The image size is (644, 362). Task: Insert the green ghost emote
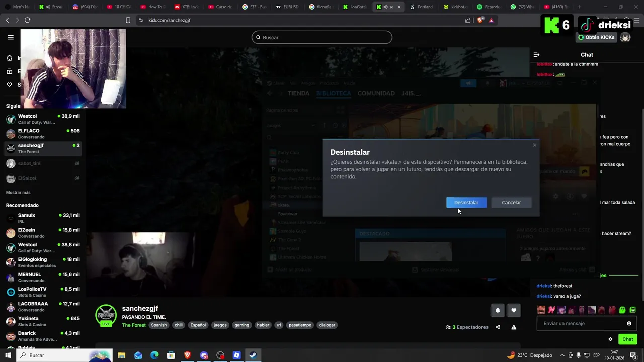[x=622, y=310]
